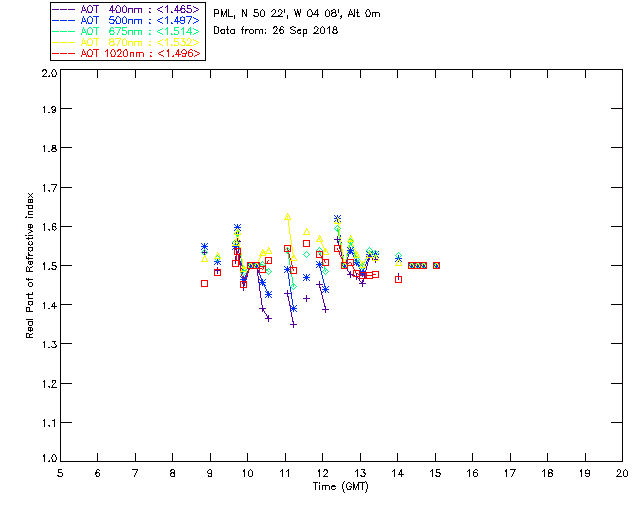Image resolution: width=640 pixels, height=512 pixels.
Task: Select the yellow AOT 870nm legend entry
Action: coord(127,42)
